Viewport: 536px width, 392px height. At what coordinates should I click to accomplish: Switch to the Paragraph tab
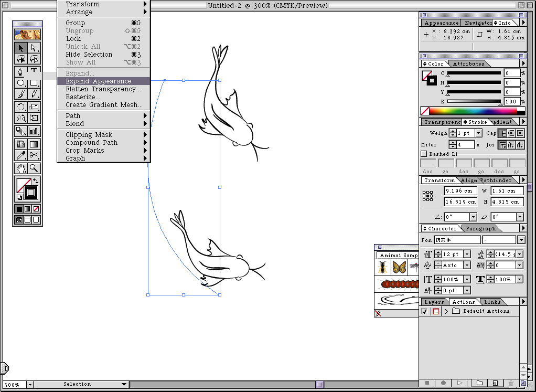[x=480, y=228]
